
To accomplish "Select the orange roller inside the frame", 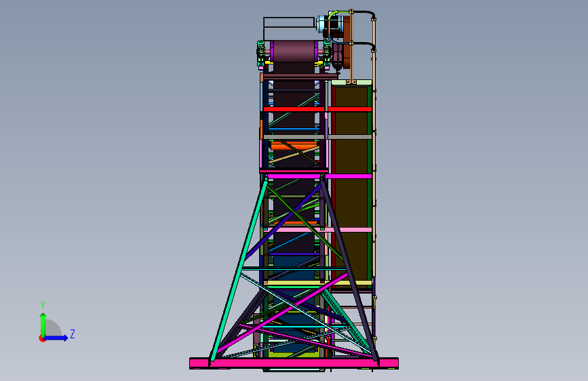I will [x=294, y=146].
